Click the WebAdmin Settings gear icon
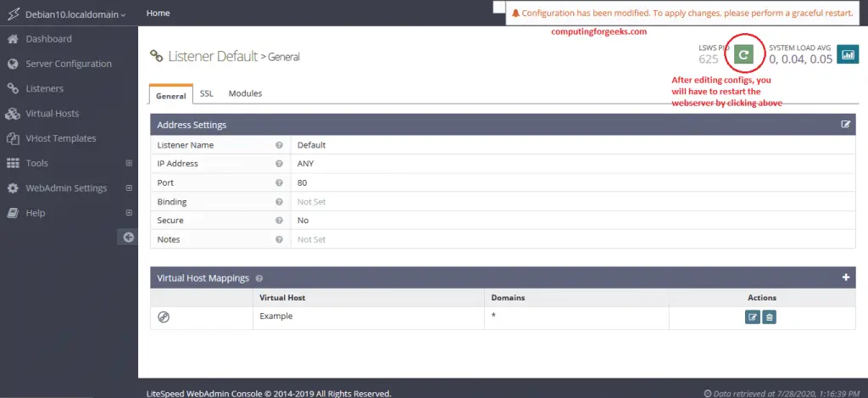This screenshot has width=868, height=398. (13, 188)
